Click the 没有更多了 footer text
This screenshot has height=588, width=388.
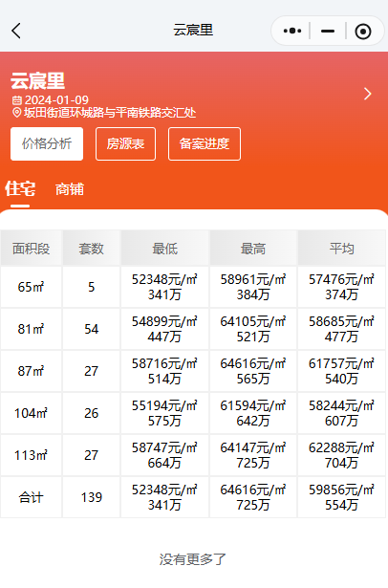pos(193,559)
